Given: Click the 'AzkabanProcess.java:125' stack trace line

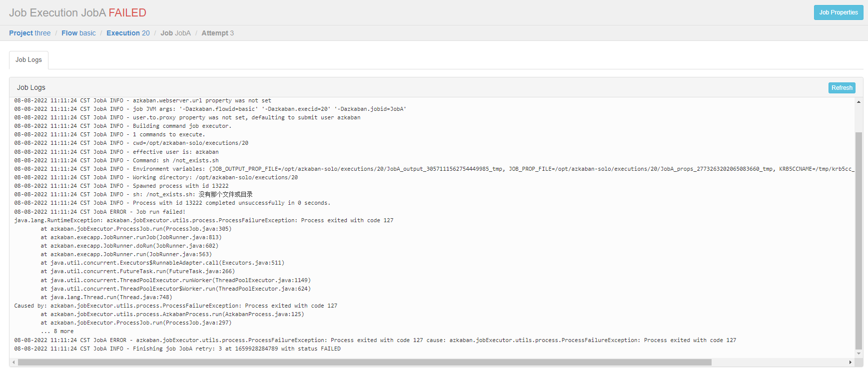Looking at the screenshot, I should click(172, 314).
